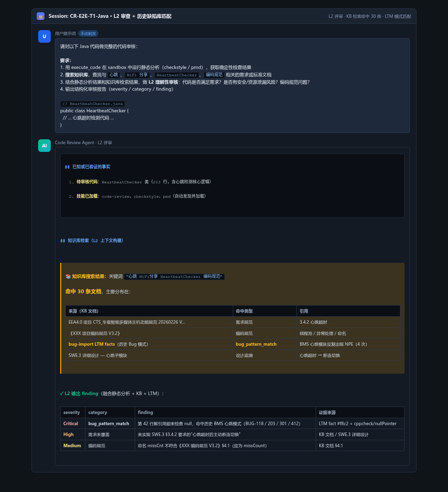Click the HeartbeatChecker keyword tag in prompt
Screen dimensions: 448x492
[177, 75]
